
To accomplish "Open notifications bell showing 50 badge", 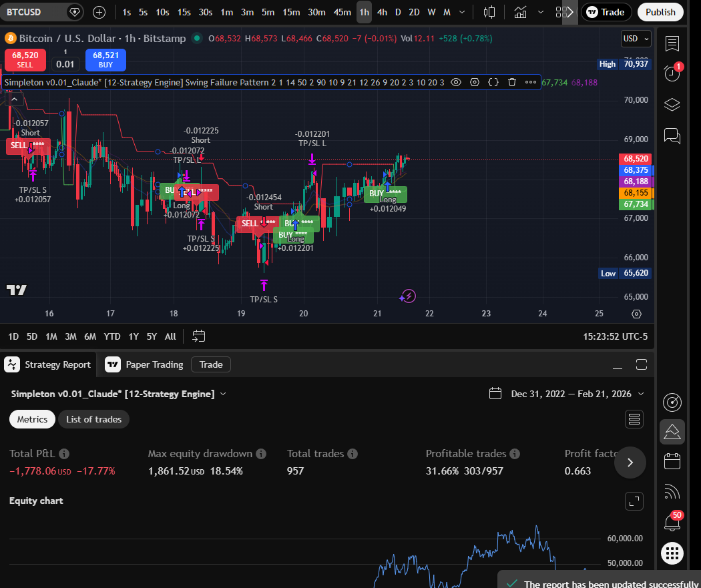I will pos(672,523).
